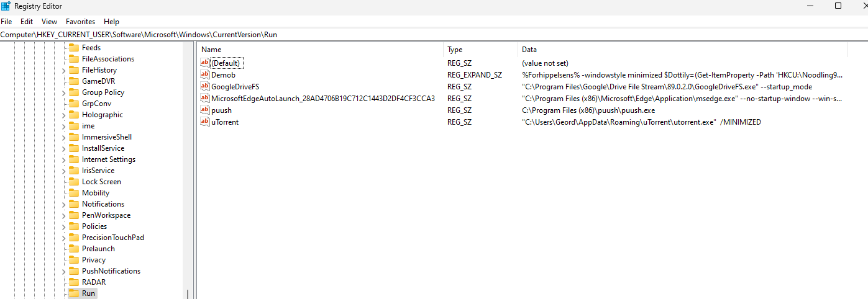This screenshot has width=868, height=299.
Task: Click the utorrent.exe /MINIMIZED data cell
Action: 641,122
